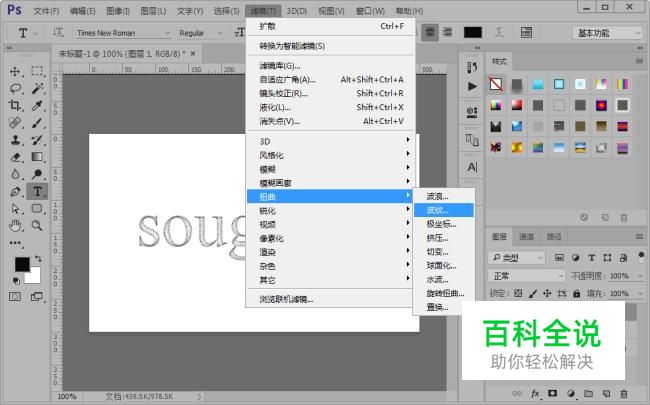The width and height of the screenshot is (650, 405).
Task: Delete layer with Layers panel trash icon
Action: coord(624,393)
